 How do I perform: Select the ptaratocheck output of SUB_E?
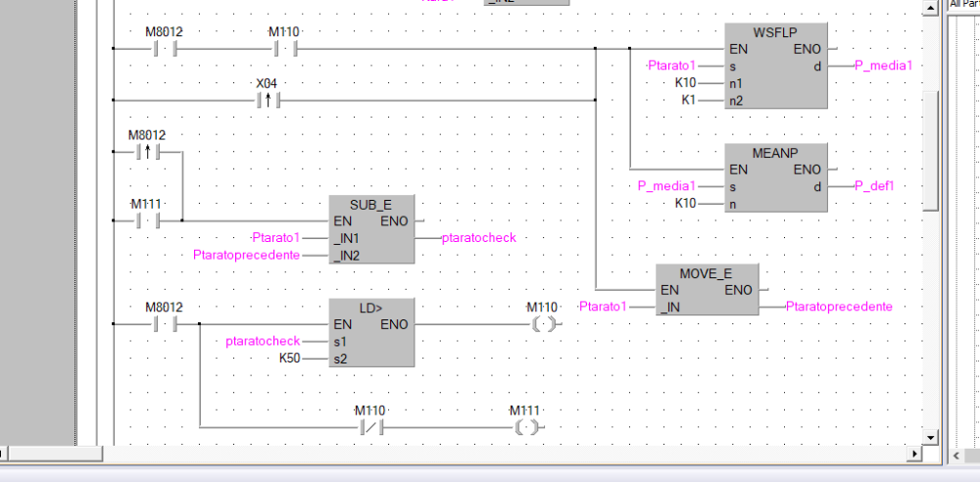478,237
